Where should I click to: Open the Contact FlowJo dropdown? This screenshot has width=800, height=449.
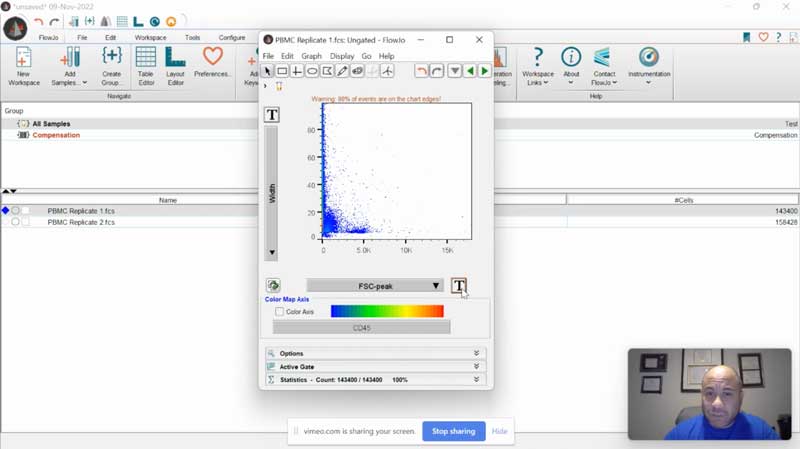[604, 66]
